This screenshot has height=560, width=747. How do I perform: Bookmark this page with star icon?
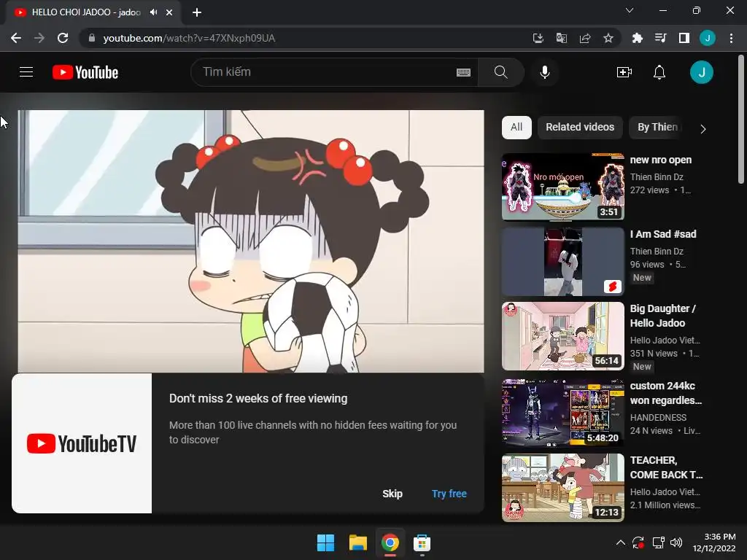[x=608, y=38]
